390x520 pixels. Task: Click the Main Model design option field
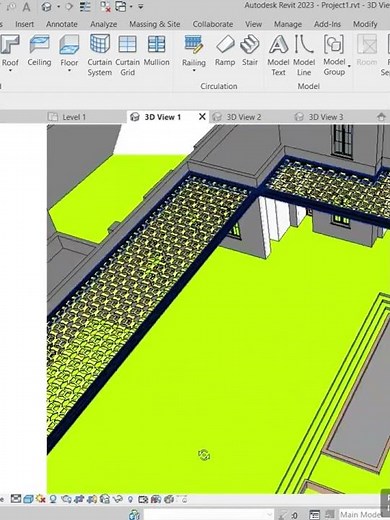click(364, 514)
